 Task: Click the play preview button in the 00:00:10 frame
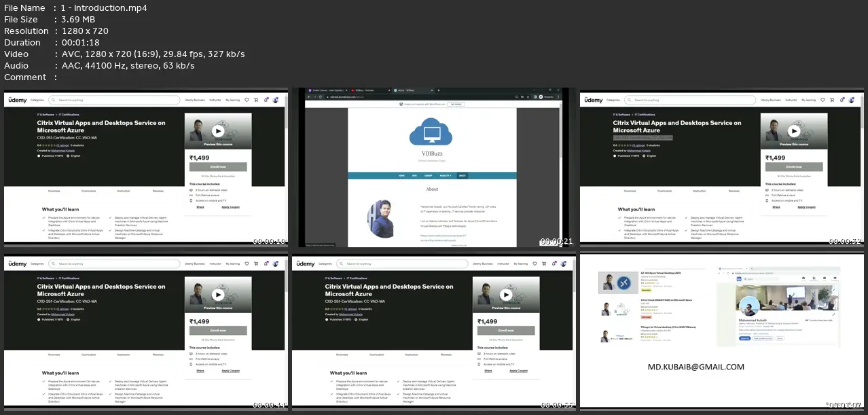click(x=218, y=132)
